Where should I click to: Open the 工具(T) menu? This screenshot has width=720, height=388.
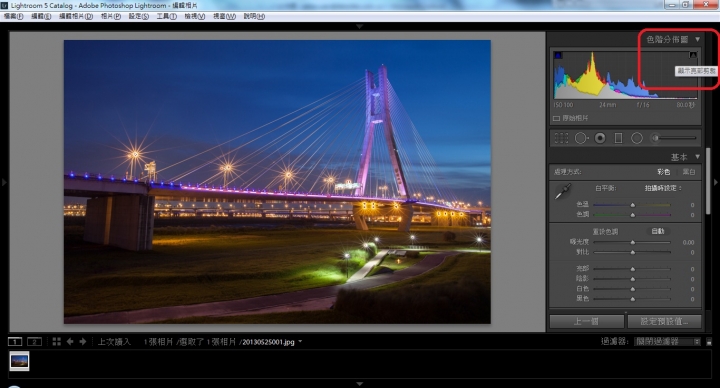166,16
